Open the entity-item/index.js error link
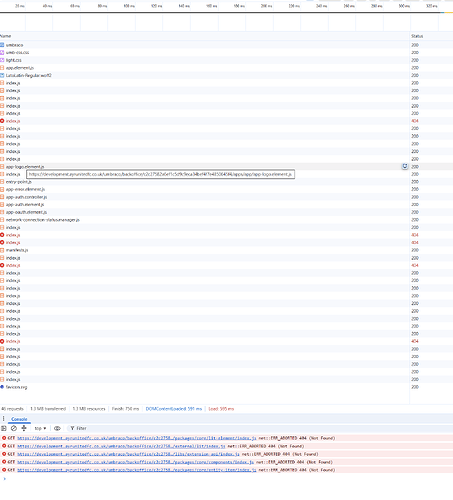Screen dimensions: 453x500 137,470
